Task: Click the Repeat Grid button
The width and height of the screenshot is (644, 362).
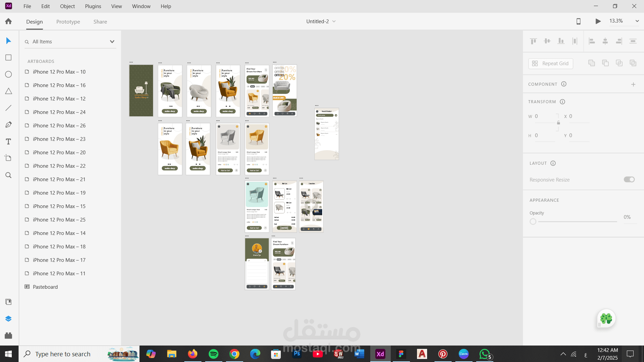Action: pyautogui.click(x=551, y=64)
